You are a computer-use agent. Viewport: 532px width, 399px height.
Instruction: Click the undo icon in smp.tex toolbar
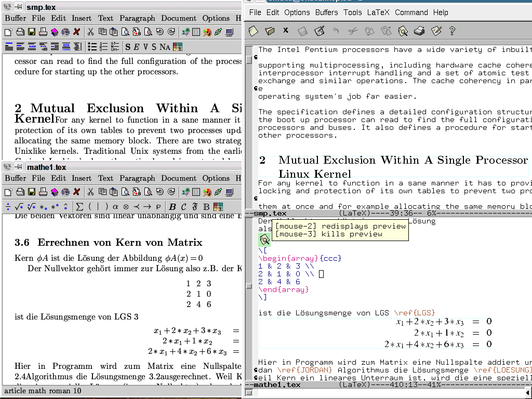pyautogui.click(x=160, y=32)
